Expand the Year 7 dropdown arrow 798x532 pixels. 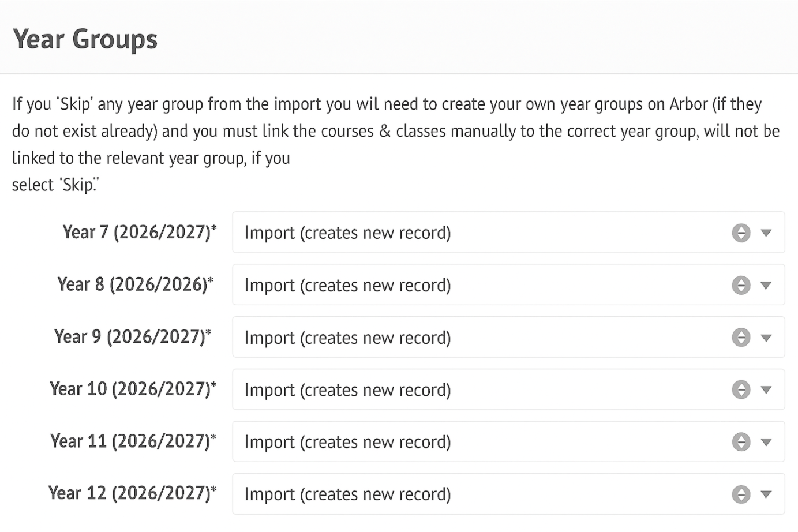[766, 233]
